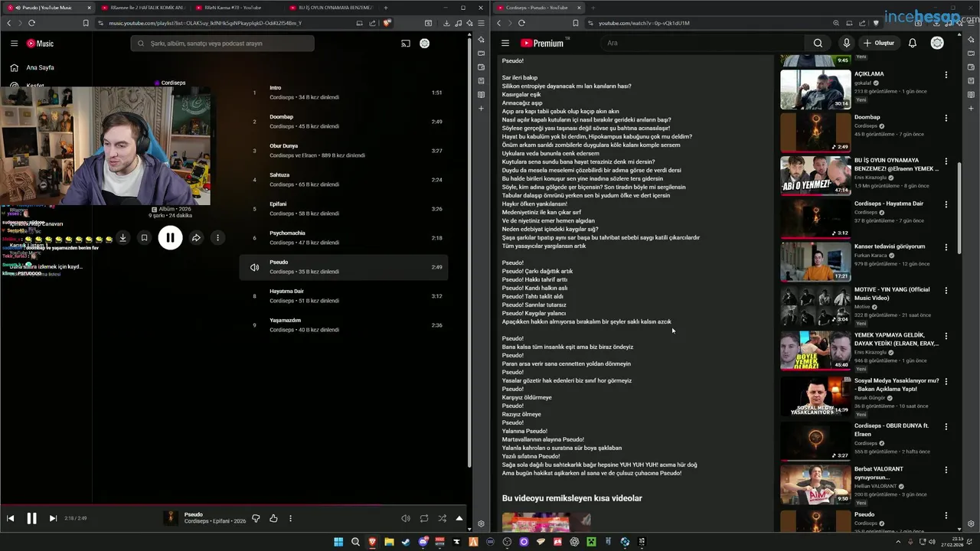
Task: Open more options for Pseudo in player bar
Action: click(x=290, y=518)
